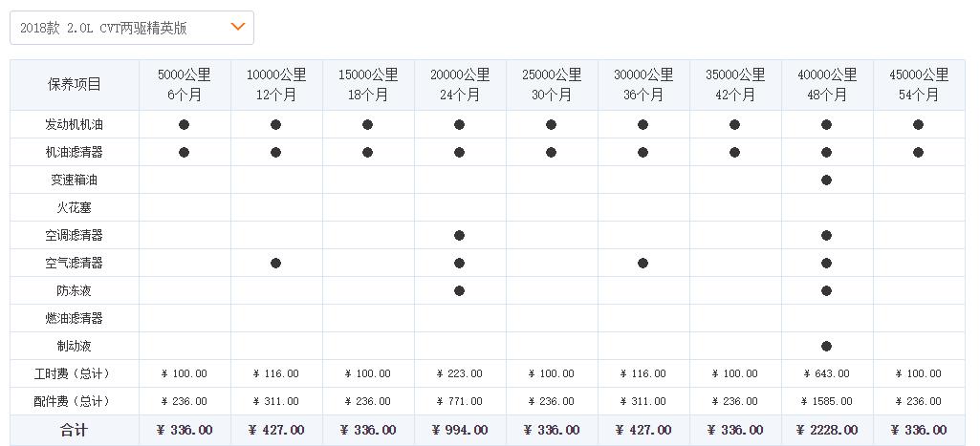Click the 空气滤清器 dot under 10000公里

coord(275,264)
